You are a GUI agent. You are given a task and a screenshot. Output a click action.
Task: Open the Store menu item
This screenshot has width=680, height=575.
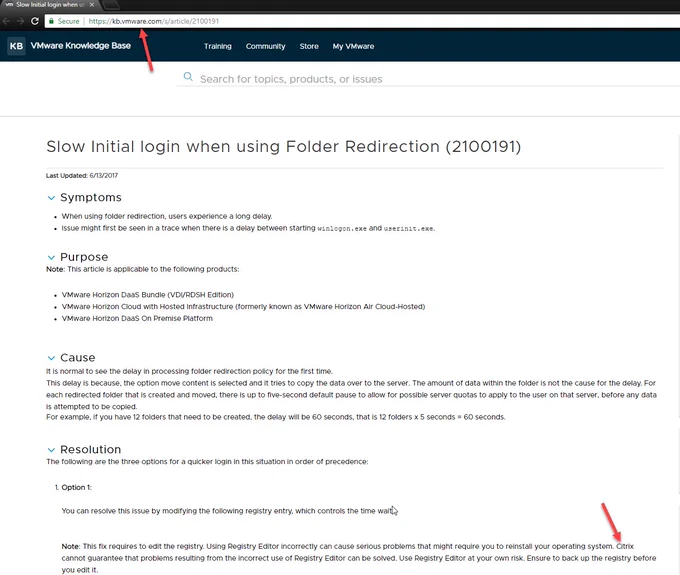click(309, 46)
